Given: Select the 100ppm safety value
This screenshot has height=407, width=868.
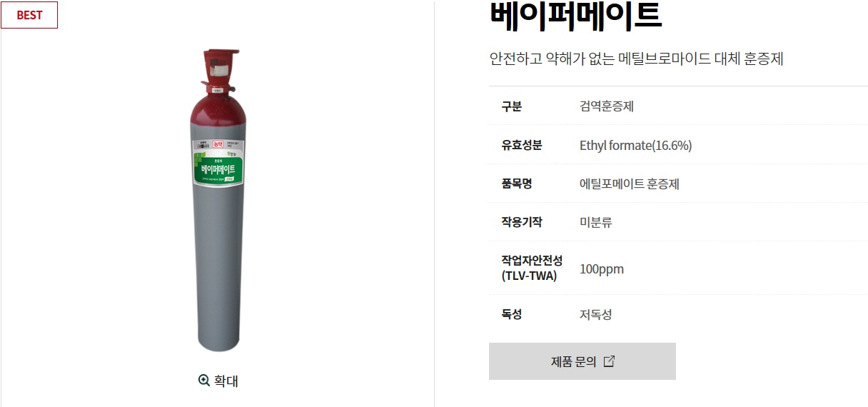Looking at the screenshot, I should click(x=602, y=269).
